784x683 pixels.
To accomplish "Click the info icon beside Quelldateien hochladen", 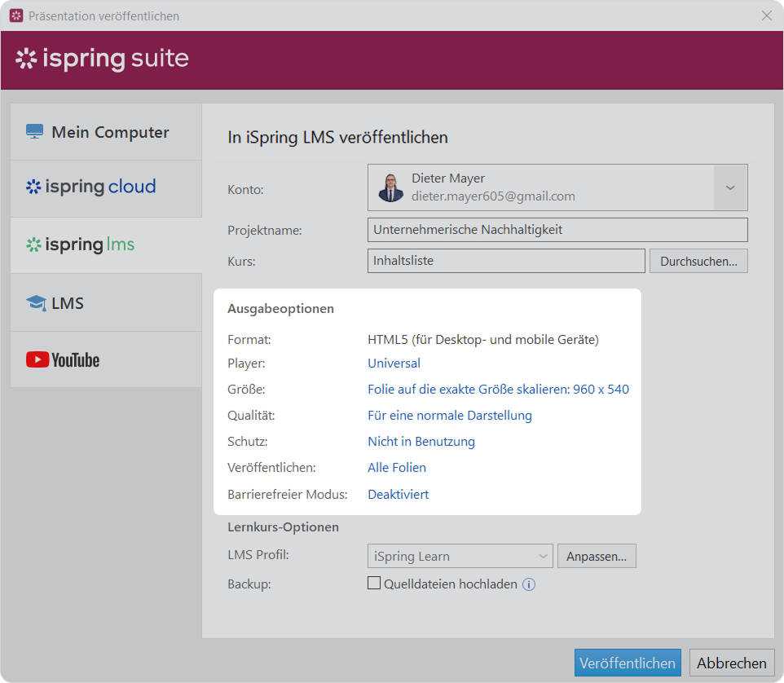I will click(x=529, y=584).
